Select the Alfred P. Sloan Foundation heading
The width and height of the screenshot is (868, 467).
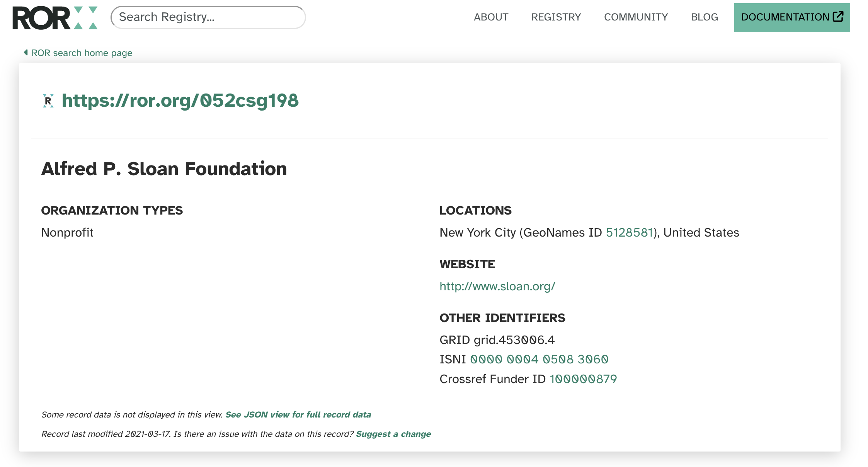click(x=164, y=168)
